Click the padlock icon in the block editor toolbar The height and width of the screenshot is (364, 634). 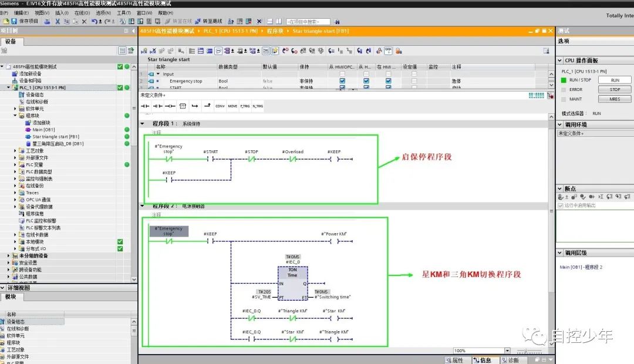coord(399,51)
